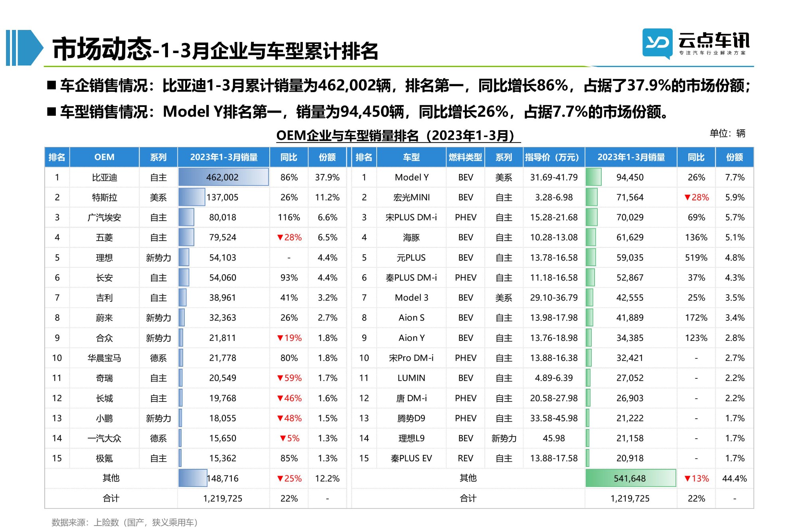
Task: Click 54,060 sales value for 长安
Action: coord(223,277)
